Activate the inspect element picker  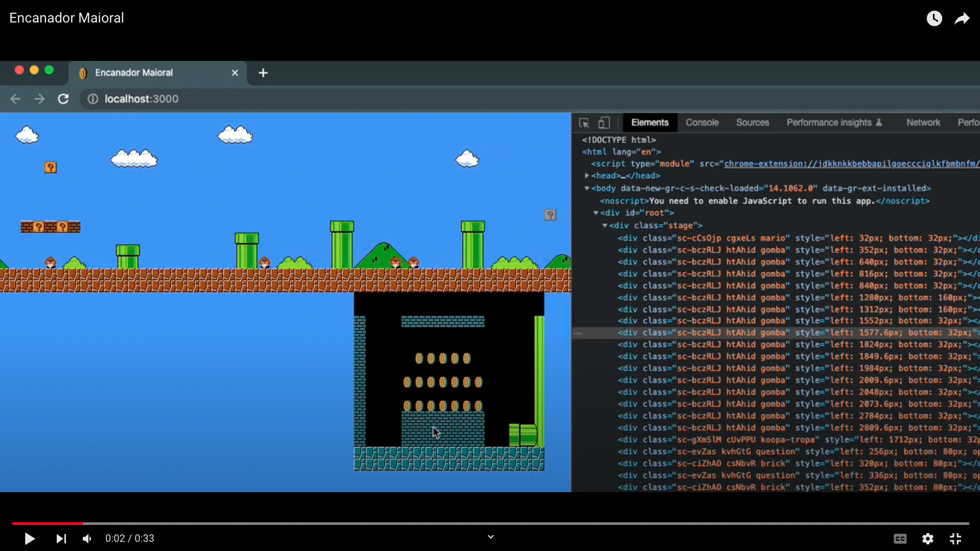584,123
